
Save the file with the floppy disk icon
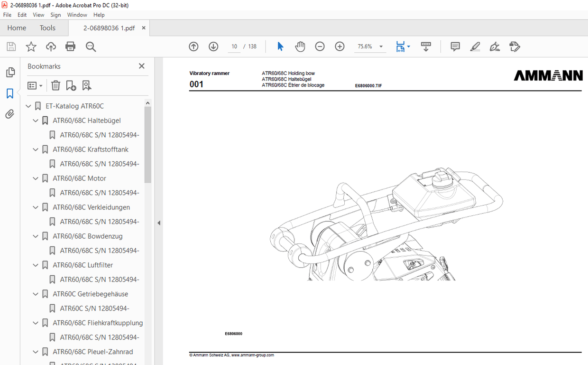click(11, 47)
